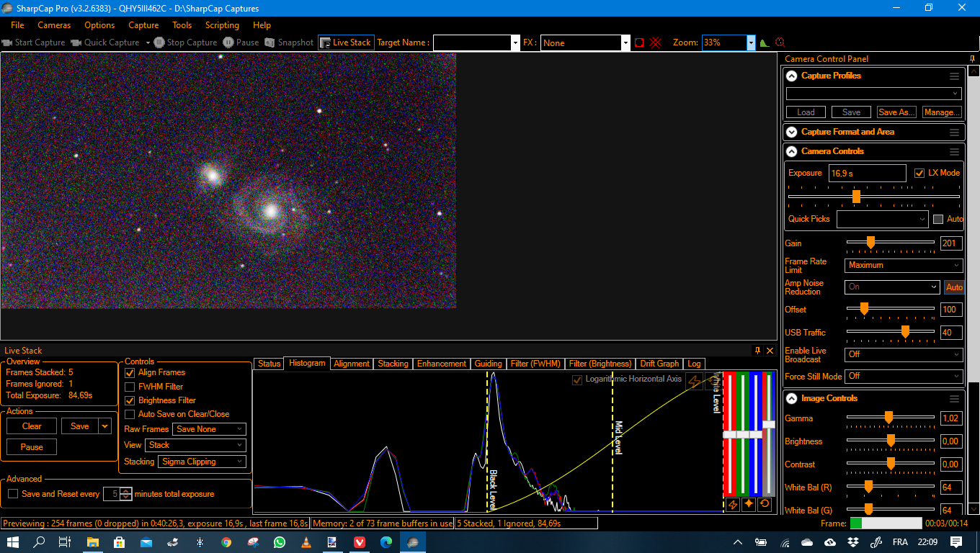Viewport: 980px width, 553px height.
Task: Open the FX dropdown set to None
Action: tap(625, 42)
